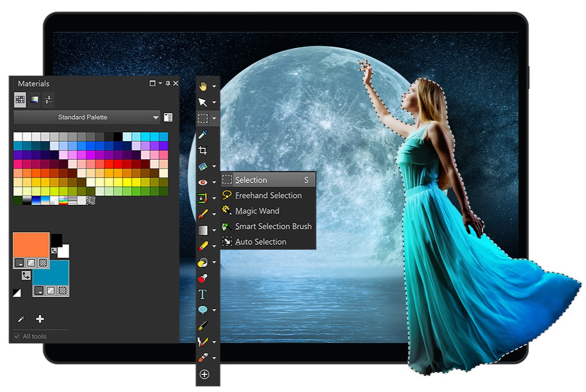The image size is (586, 392).
Task: Close the Materials panel
Action: [175, 83]
